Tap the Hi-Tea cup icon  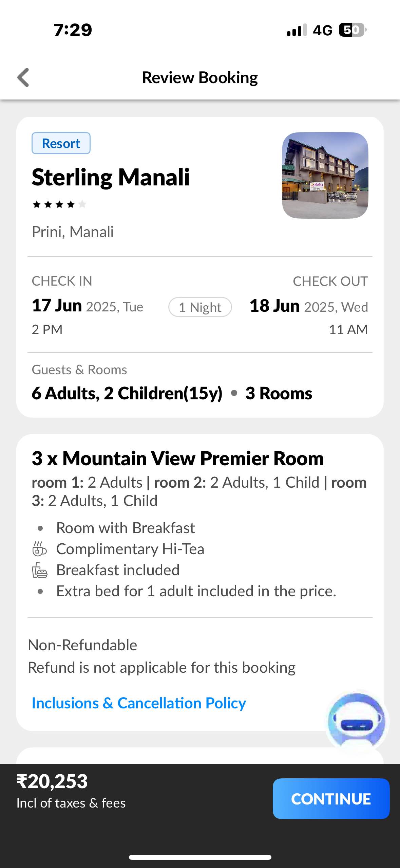click(x=39, y=549)
